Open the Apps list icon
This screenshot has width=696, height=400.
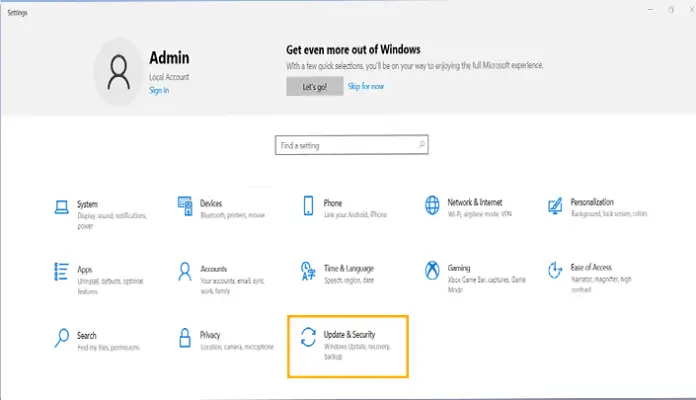(x=60, y=272)
